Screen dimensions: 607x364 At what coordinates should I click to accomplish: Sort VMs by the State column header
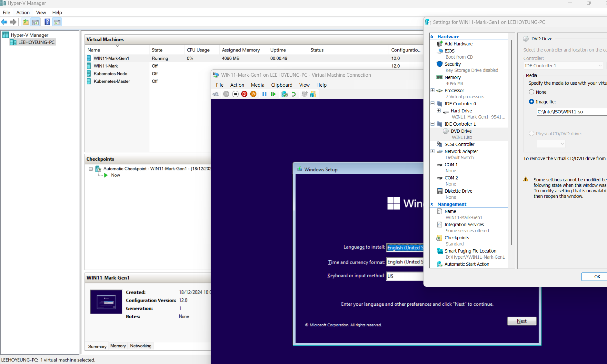(166, 50)
